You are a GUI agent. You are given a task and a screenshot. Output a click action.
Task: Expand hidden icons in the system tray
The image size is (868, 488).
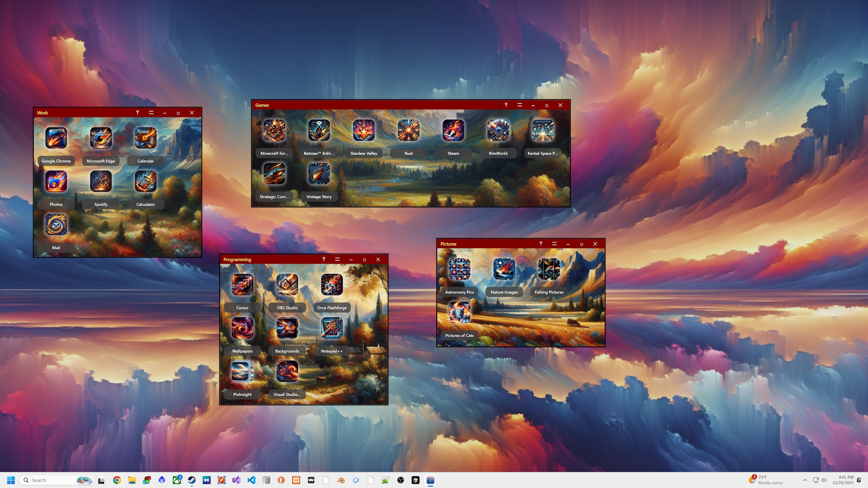pos(805,480)
